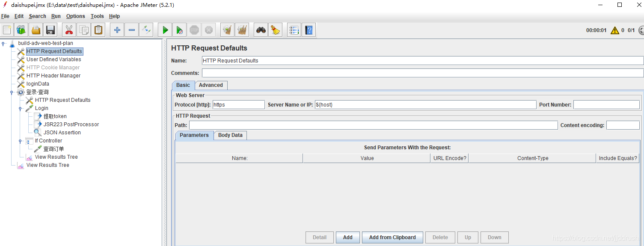644x246 pixels.
Task: Collapse the build-adv-web-test-plan node toggle
Action: pos(3,43)
